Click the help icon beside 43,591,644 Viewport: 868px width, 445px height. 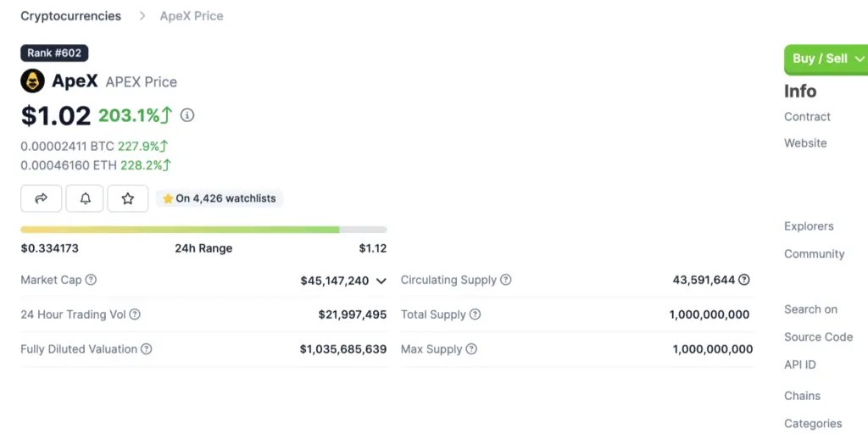tap(744, 280)
